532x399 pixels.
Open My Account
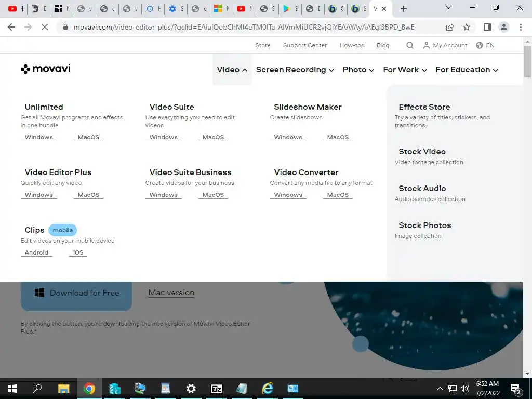pos(445,45)
